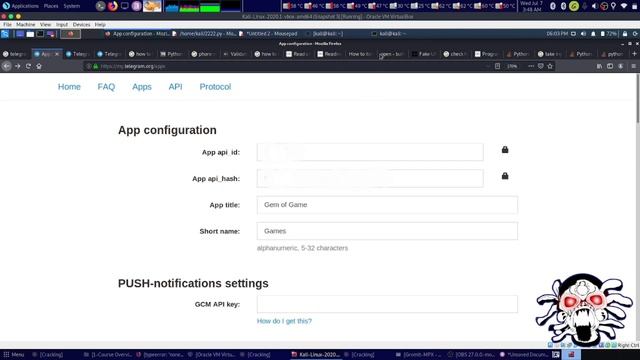
Task: Switch to the 'check' browser tab
Action: (456, 54)
